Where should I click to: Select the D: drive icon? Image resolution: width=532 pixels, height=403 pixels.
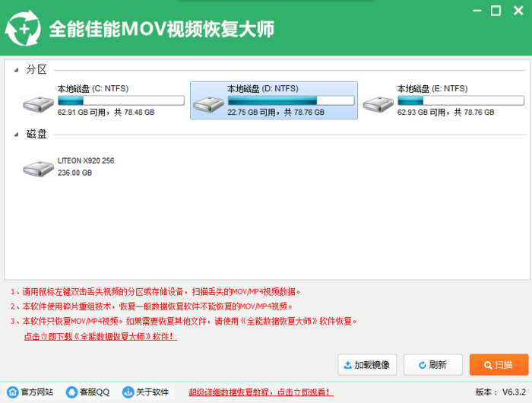tap(208, 104)
